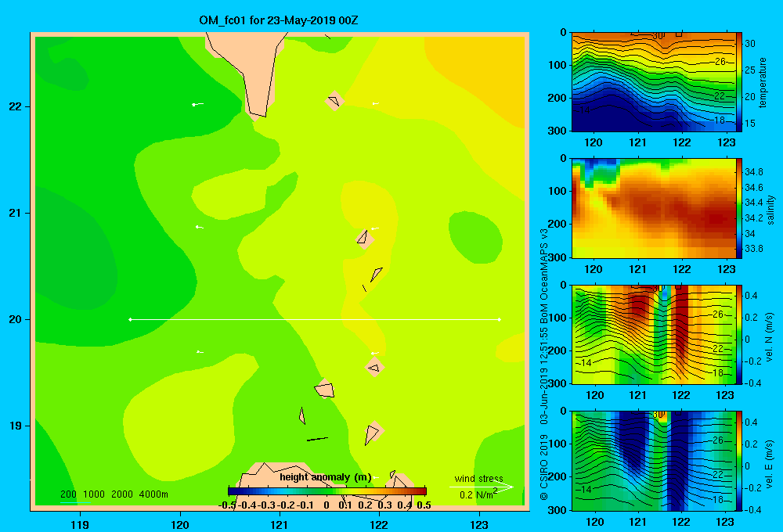Screen dimensions: 783x532
Task: Click the main map's longitude 121 axis label
Action: [280, 524]
